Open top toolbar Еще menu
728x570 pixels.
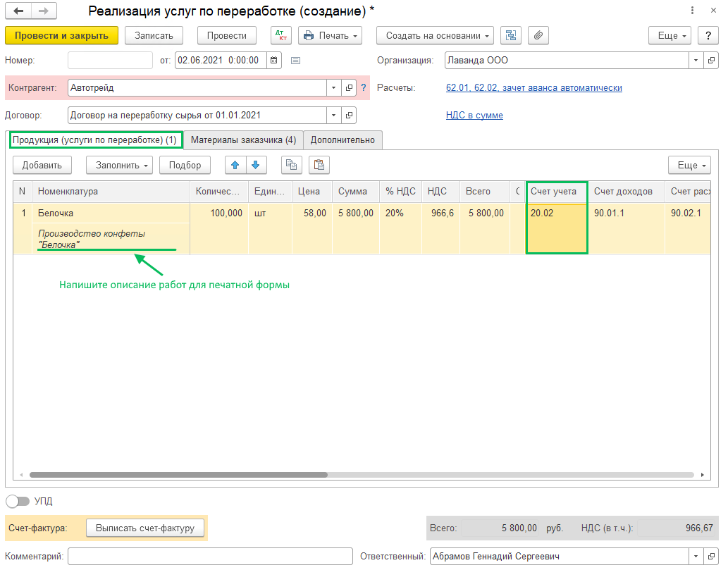[x=670, y=35]
